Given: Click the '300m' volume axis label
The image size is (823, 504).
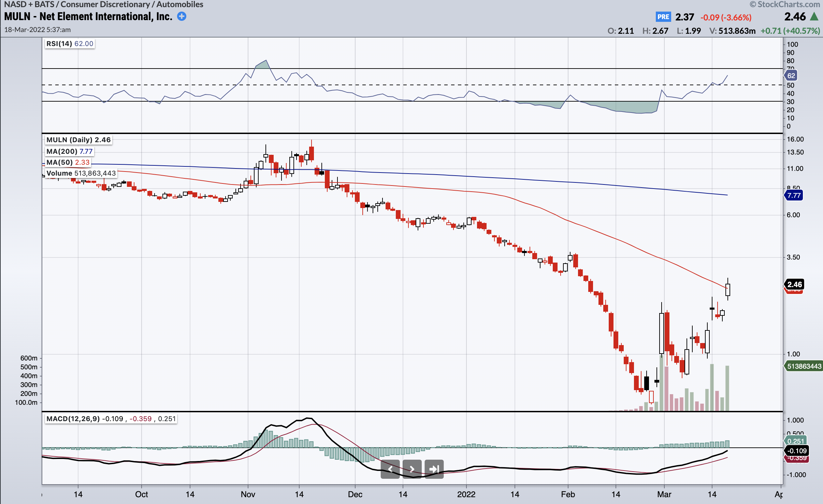Looking at the screenshot, I should tap(29, 385).
